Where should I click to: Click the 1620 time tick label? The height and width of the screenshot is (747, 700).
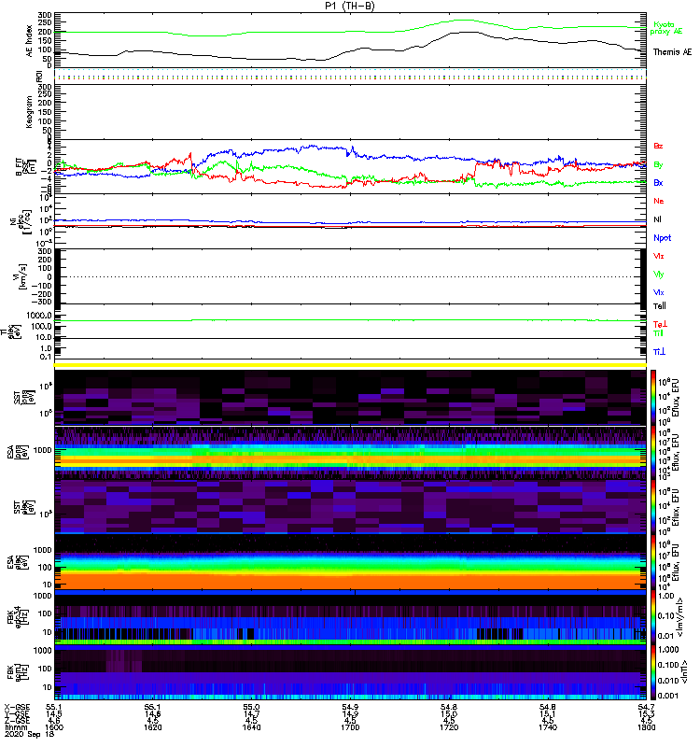tap(152, 727)
